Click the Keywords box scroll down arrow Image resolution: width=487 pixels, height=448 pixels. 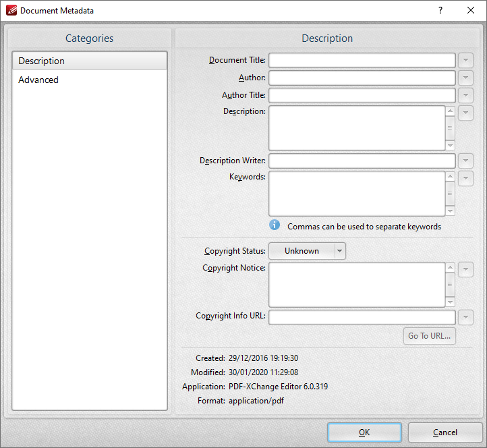[450, 211]
